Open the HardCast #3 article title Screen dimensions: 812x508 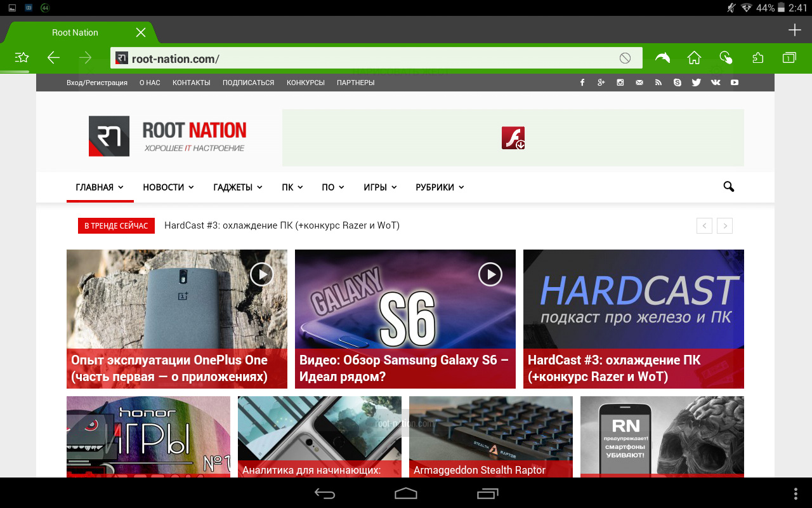(x=614, y=368)
